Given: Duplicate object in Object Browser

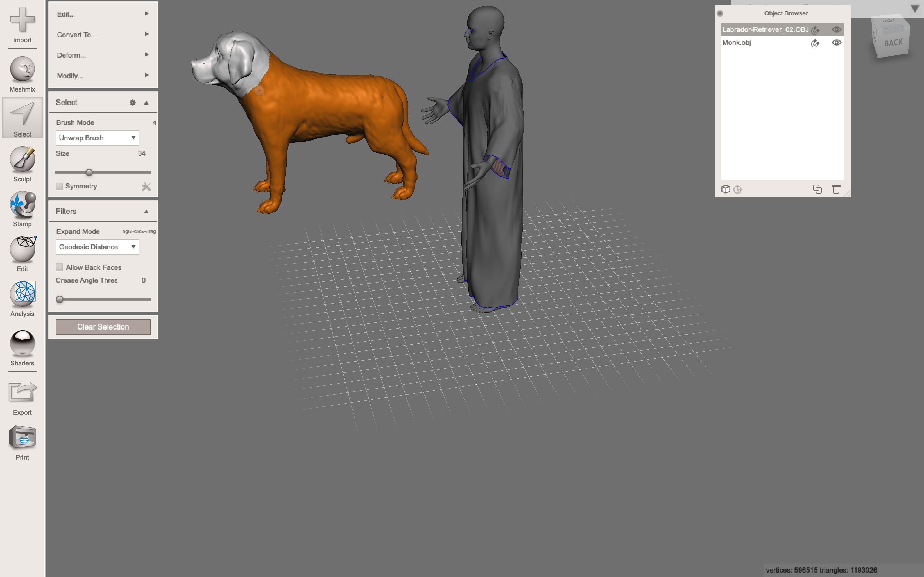Looking at the screenshot, I should (817, 189).
